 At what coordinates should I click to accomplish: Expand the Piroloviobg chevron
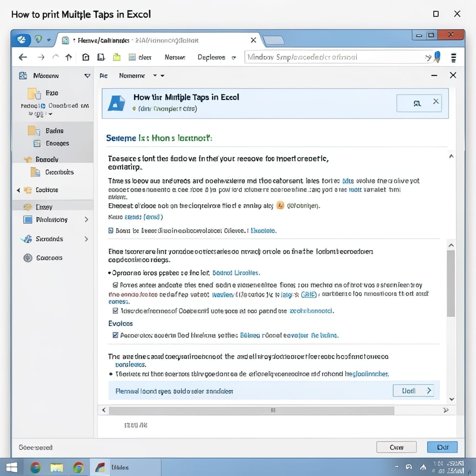point(86,219)
